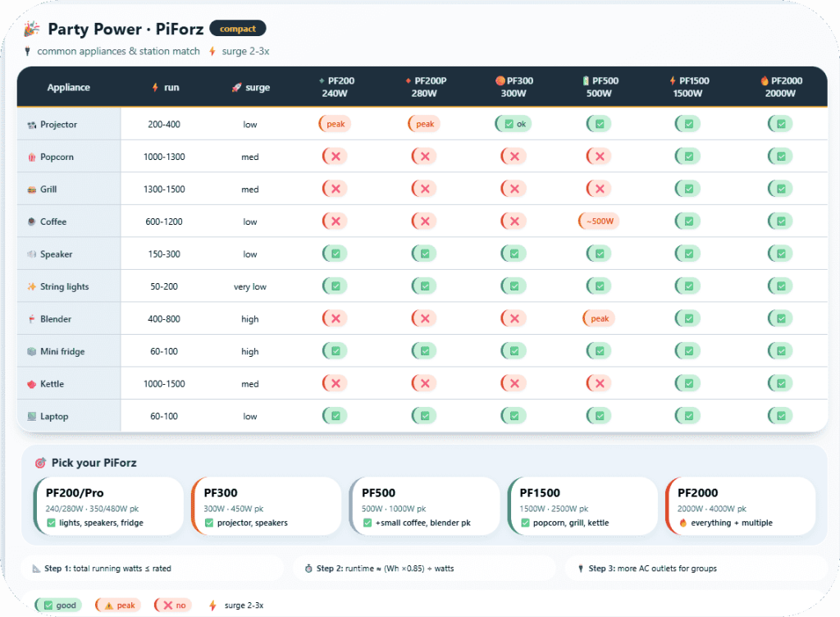840x617 pixels.
Task: Toggle the PF300 ok badge for Projector
Action: (x=514, y=124)
